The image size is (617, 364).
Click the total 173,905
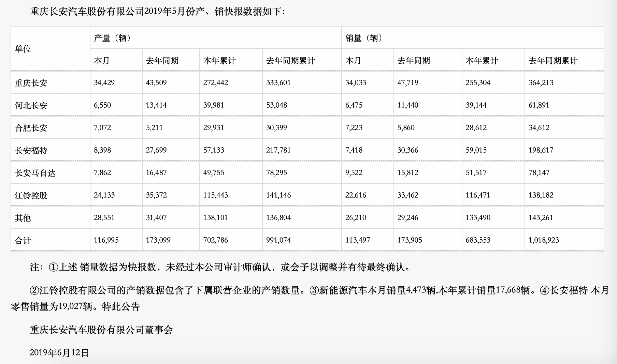click(410, 240)
